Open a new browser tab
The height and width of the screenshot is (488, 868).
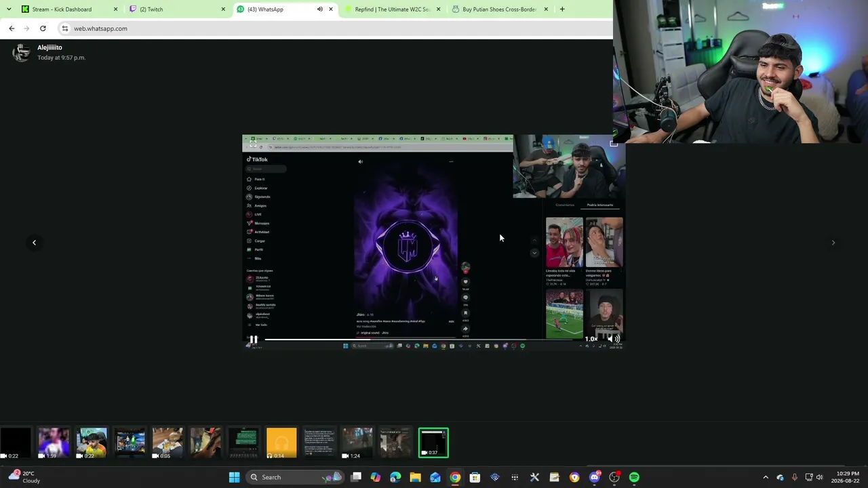[562, 9]
